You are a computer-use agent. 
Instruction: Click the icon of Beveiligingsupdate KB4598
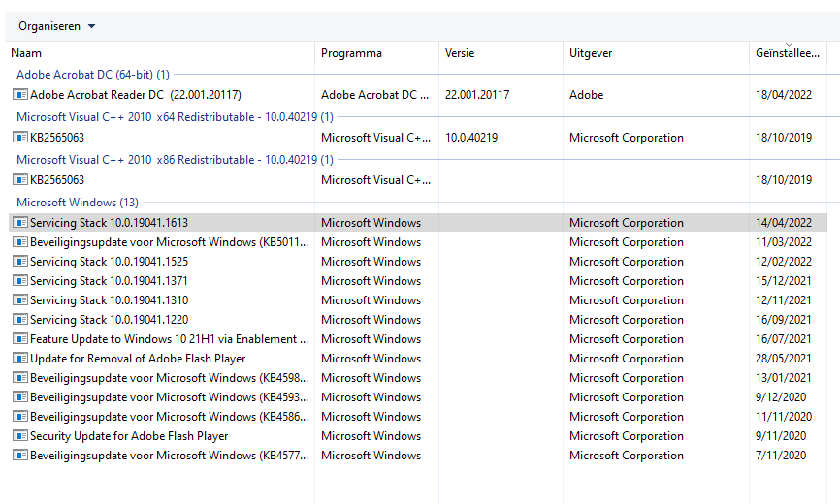point(20,378)
